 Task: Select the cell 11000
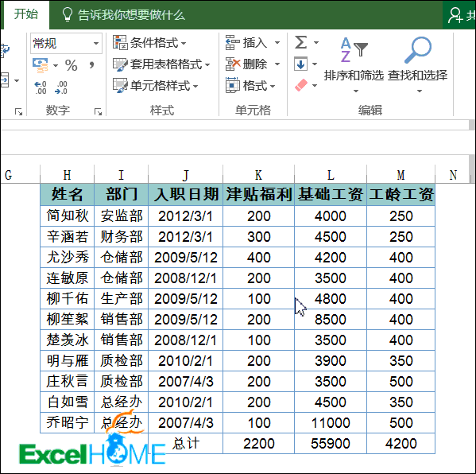click(331, 422)
